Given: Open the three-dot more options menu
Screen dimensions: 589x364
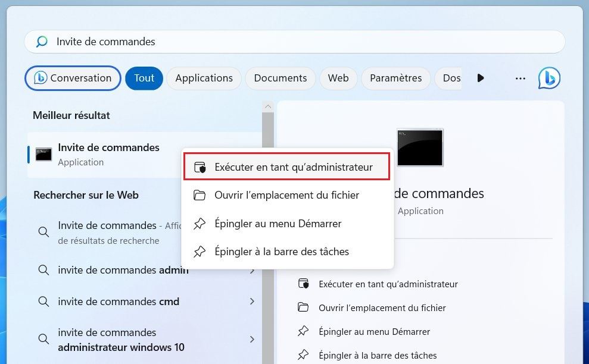Looking at the screenshot, I should tap(521, 78).
